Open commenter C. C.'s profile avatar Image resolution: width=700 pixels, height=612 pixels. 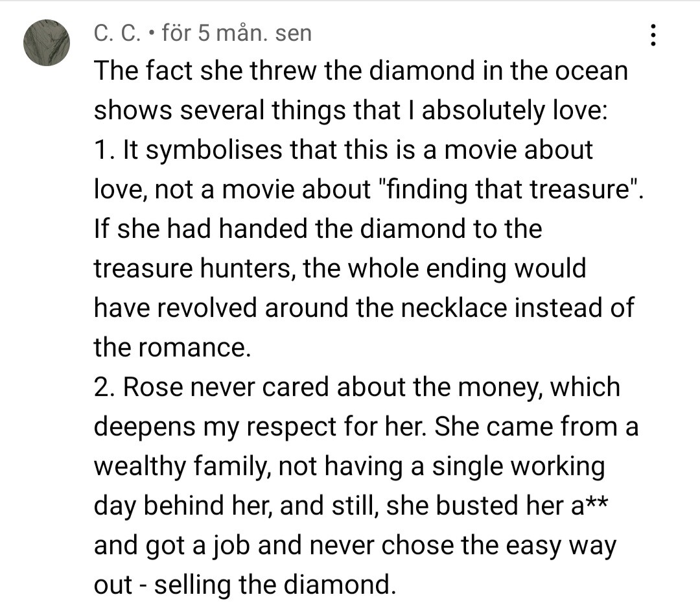pos(47,43)
